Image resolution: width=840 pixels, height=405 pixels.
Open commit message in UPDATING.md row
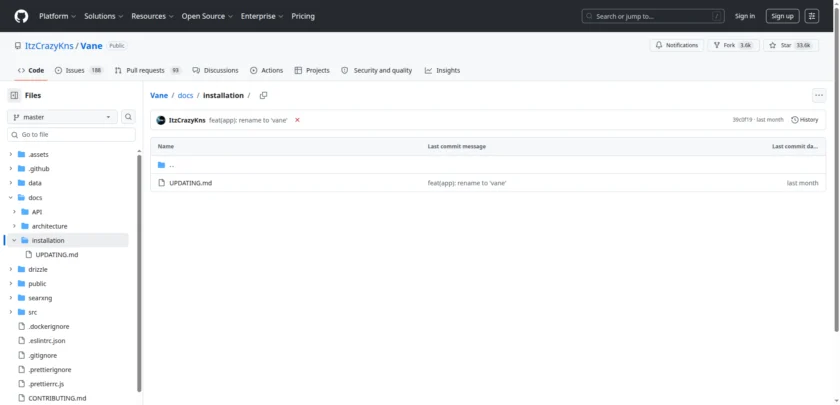click(467, 183)
